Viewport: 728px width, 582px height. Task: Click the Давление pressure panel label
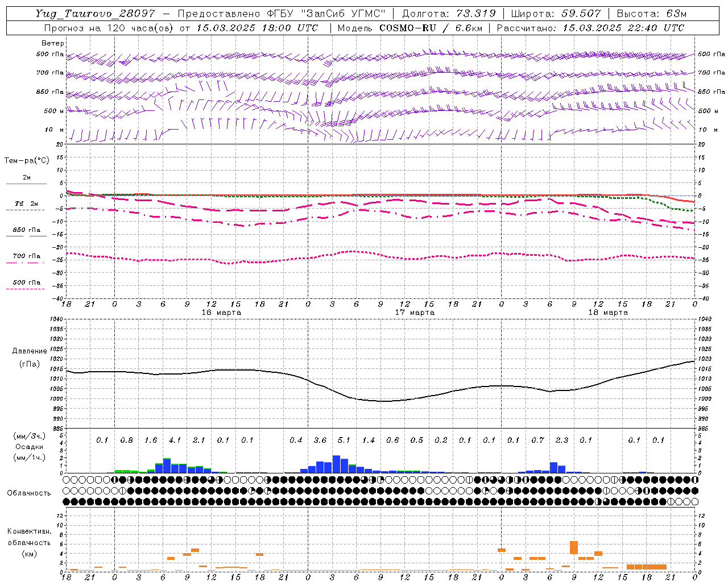[x=30, y=351]
